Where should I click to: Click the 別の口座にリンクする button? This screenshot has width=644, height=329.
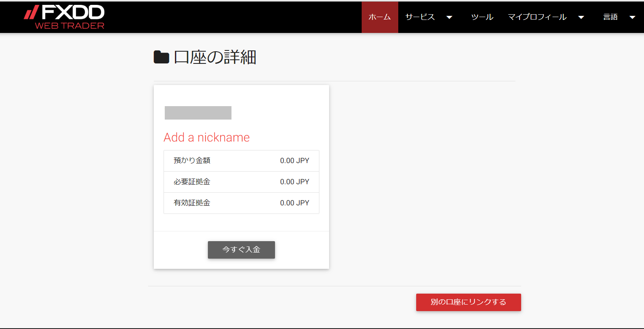(468, 302)
